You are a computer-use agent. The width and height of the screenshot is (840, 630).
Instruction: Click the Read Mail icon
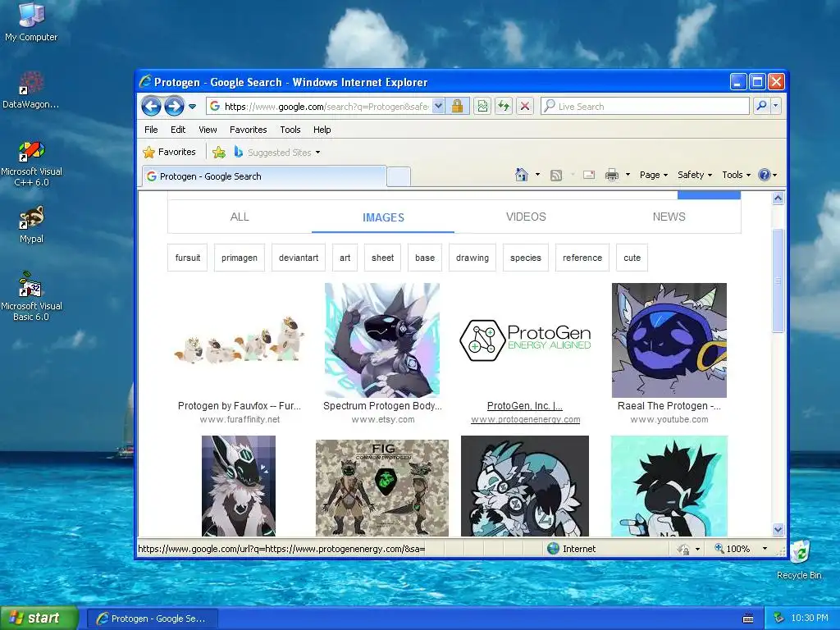tap(589, 175)
